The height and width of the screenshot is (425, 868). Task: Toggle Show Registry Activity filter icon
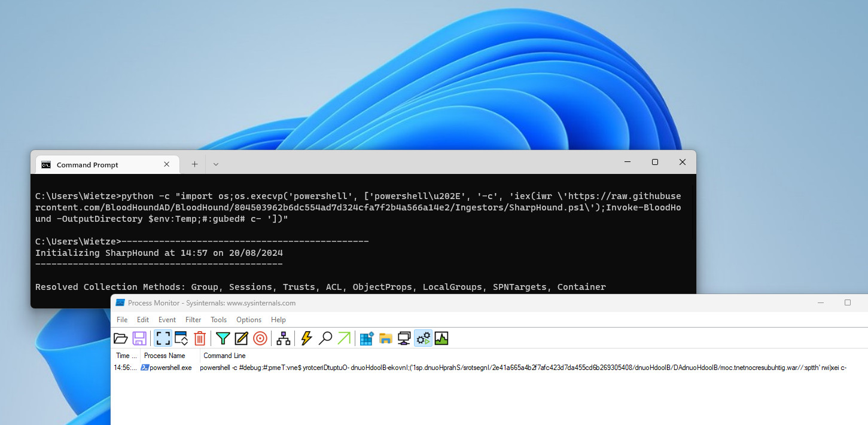[367, 338]
